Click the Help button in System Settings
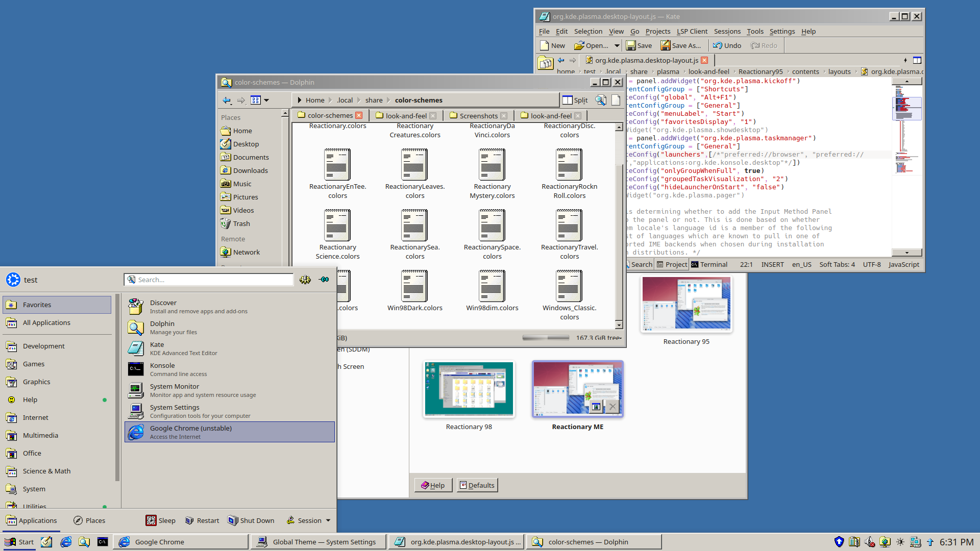The height and width of the screenshot is (551, 980). (x=433, y=485)
